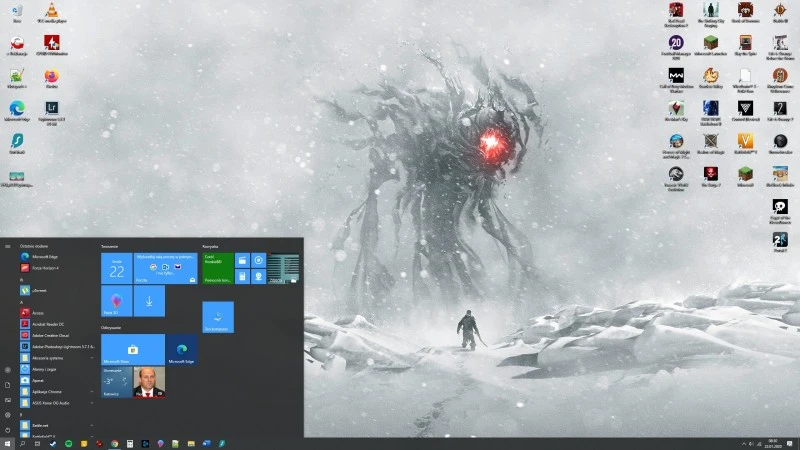Open the Portal 2 desktop shortcut

pos(780,242)
